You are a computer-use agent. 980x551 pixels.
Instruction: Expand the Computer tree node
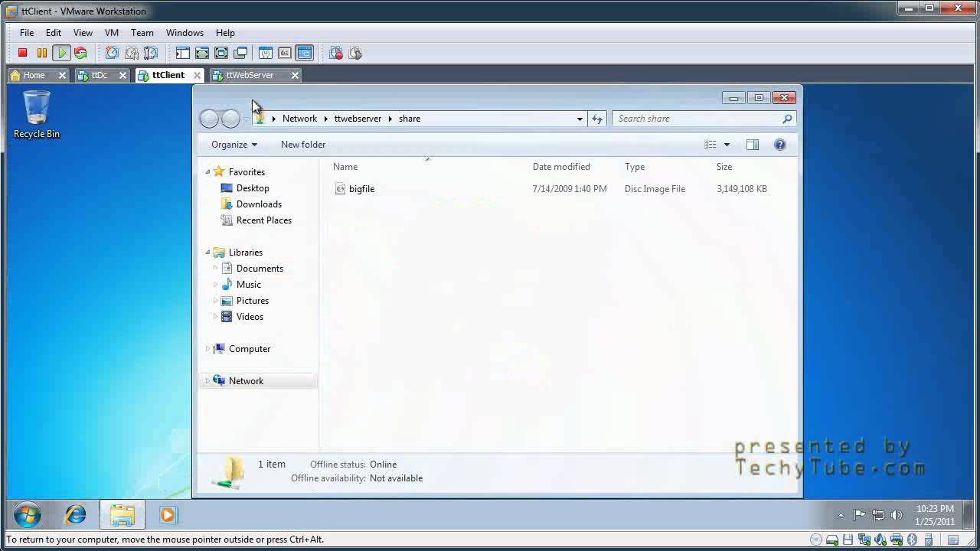click(x=207, y=349)
